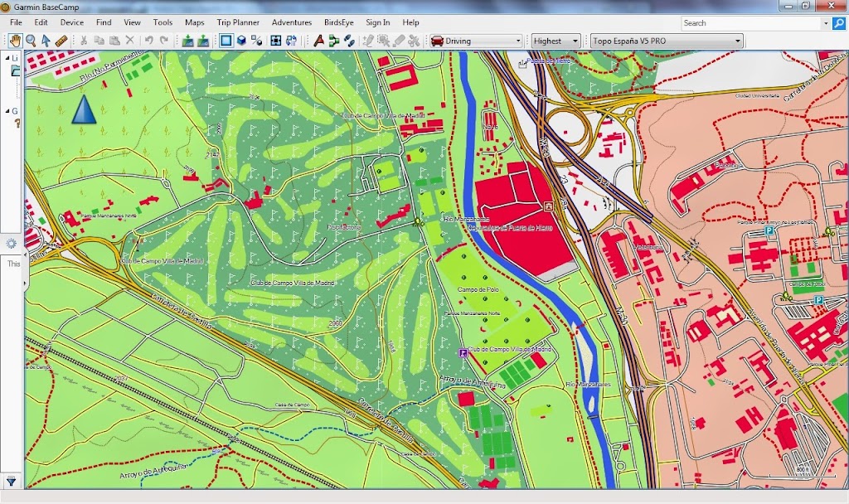
Task: Collapse the 'G' device tree node arrow
Action: click(7, 111)
